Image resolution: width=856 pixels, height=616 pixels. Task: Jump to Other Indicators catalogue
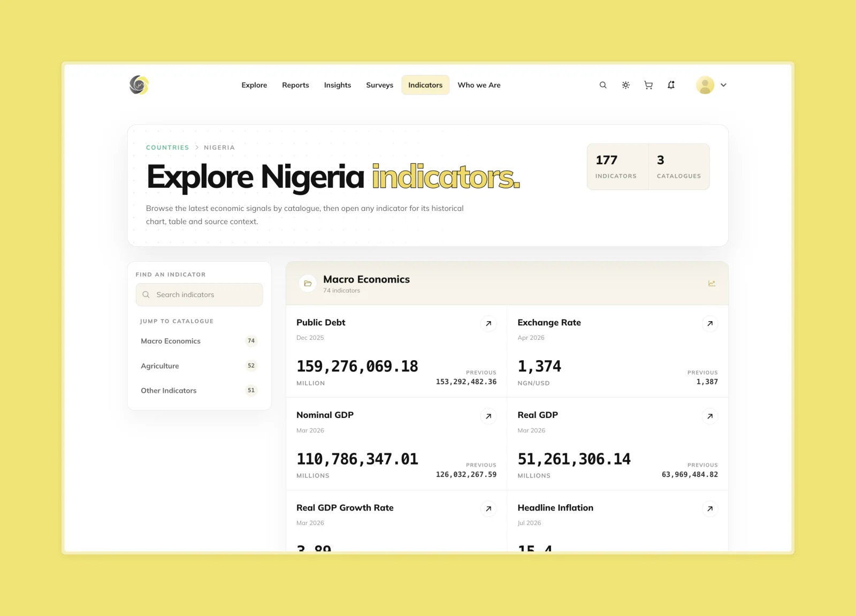click(x=199, y=391)
